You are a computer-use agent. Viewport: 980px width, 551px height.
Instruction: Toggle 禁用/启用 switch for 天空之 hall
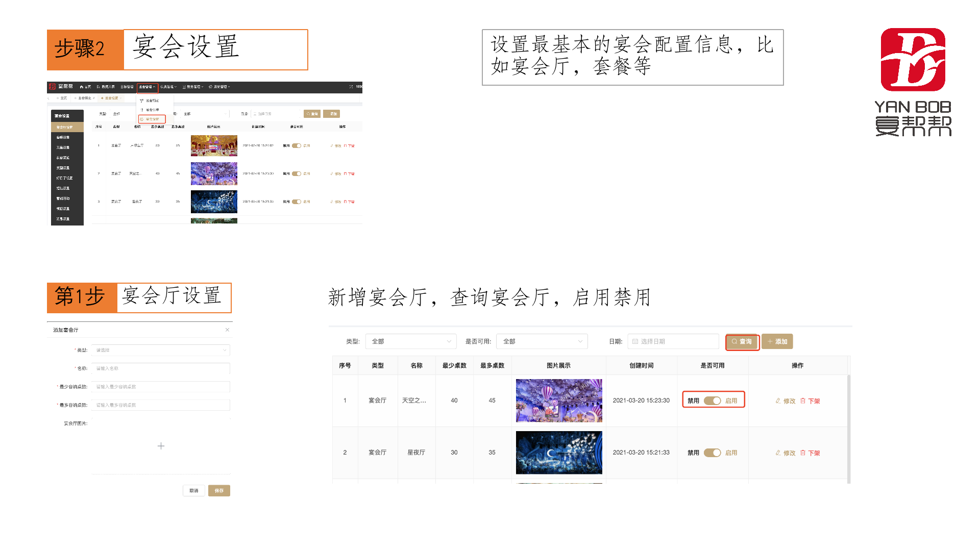point(712,401)
